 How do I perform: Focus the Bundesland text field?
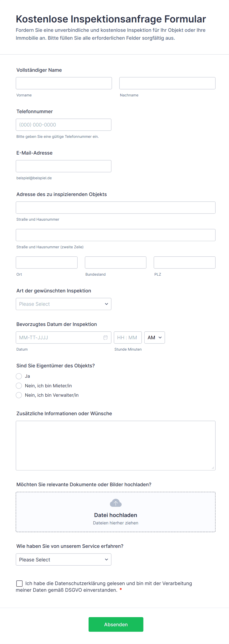[x=115, y=263]
